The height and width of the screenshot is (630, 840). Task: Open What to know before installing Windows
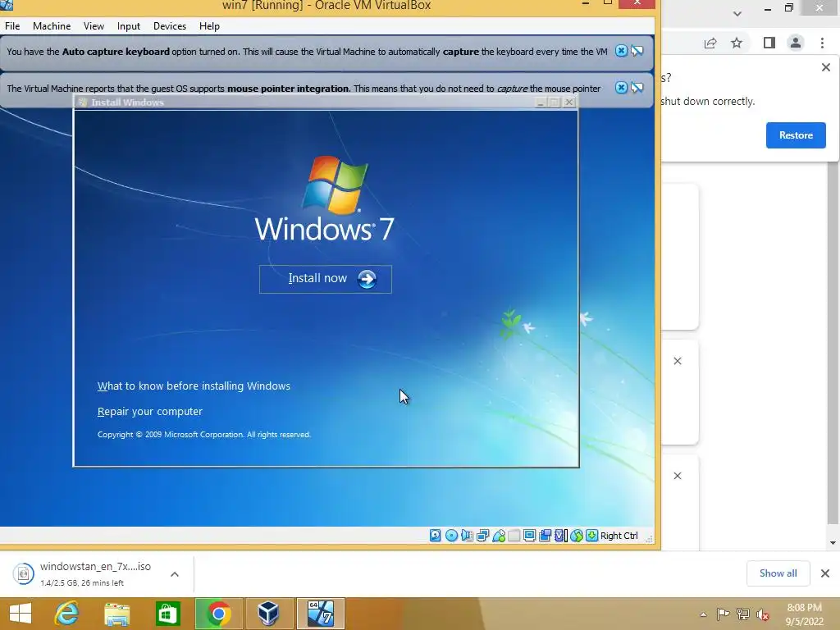[x=194, y=386]
